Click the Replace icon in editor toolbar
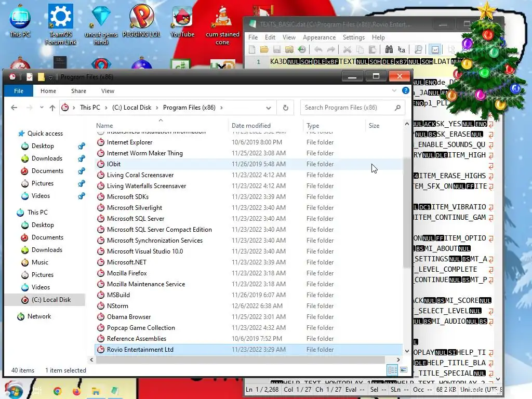This screenshot has height=399, width=532. (x=402, y=49)
